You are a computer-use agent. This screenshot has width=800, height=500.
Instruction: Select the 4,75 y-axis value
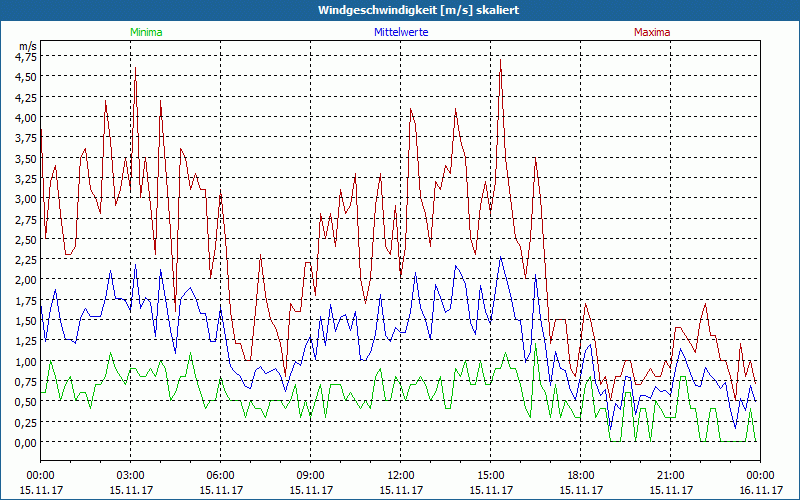[26, 56]
